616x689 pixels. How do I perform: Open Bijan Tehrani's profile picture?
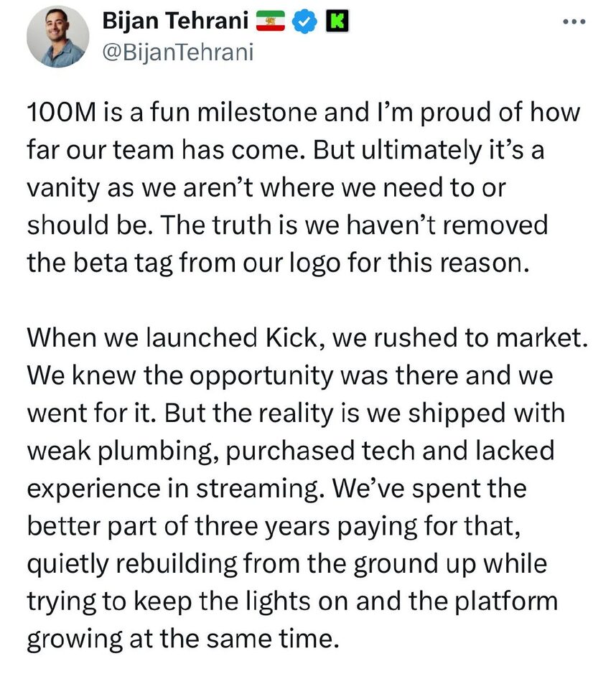click(58, 38)
